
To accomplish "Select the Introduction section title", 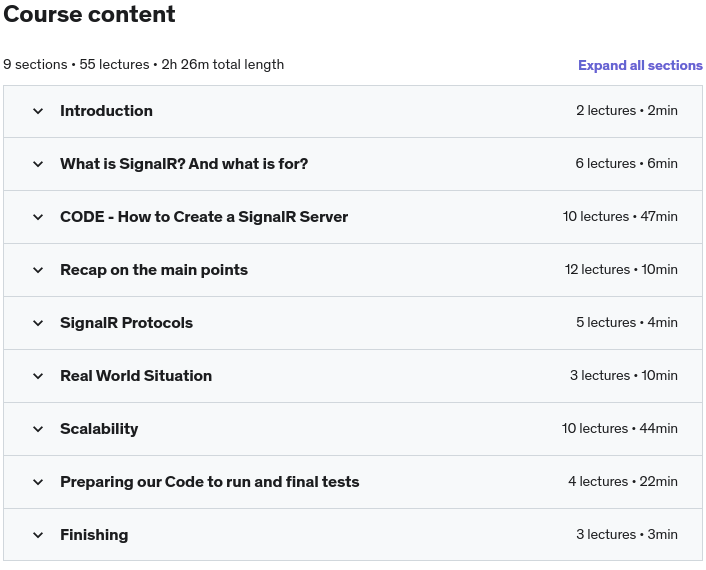I will 106,111.
